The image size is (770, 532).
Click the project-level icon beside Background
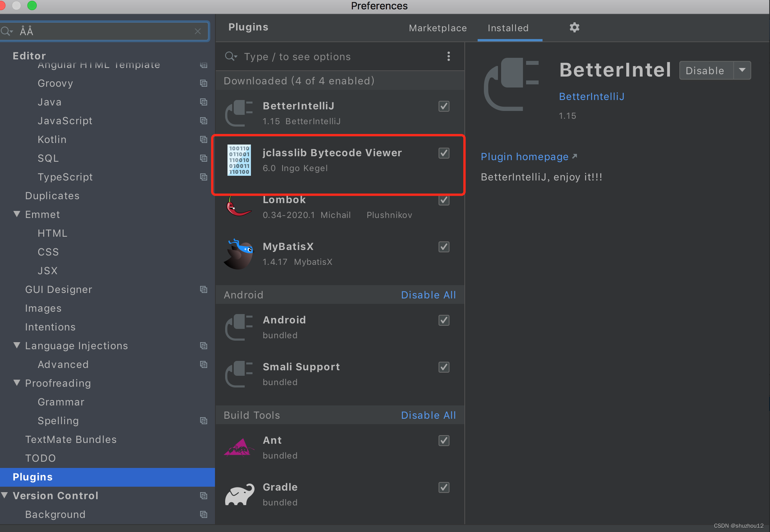click(204, 514)
